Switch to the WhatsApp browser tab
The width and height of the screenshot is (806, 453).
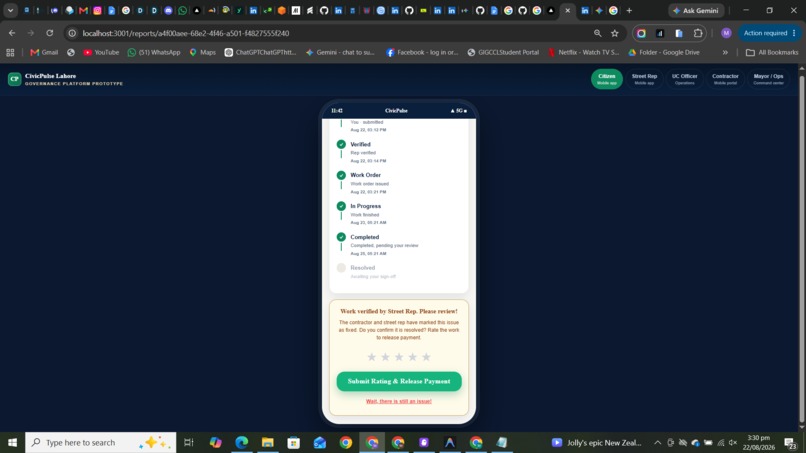pos(182,10)
